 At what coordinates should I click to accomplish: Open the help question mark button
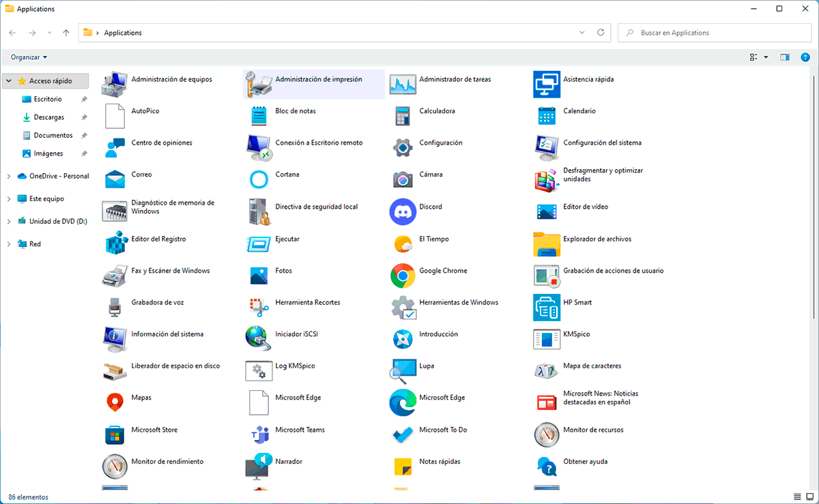pyautogui.click(x=804, y=57)
